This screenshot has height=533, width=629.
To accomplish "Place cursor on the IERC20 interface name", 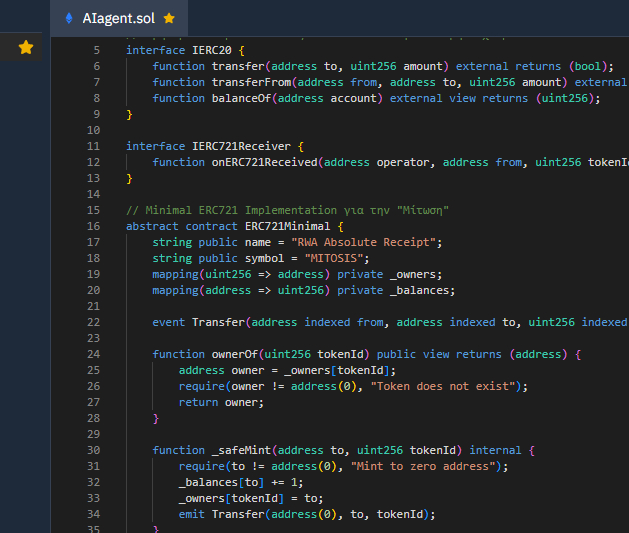I will pyautogui.click(x=212, y=50).
